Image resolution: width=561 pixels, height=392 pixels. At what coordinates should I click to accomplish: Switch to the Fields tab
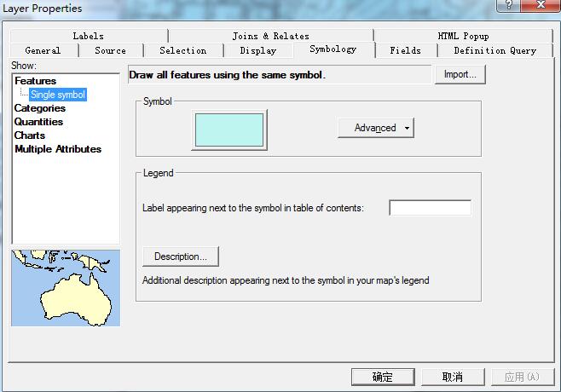tap(405, 51)
